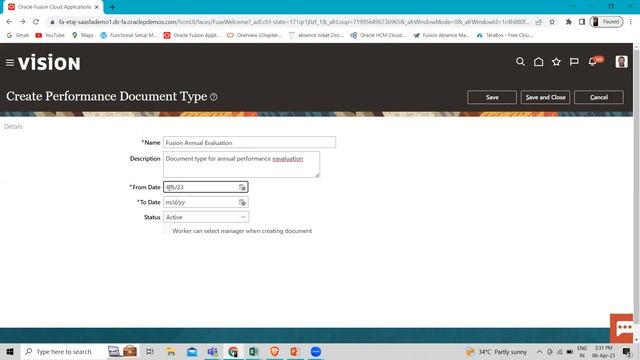Open weather widget showing Partly sunny
The height and width of the screenshot is (360, 640).
(496, 351)
